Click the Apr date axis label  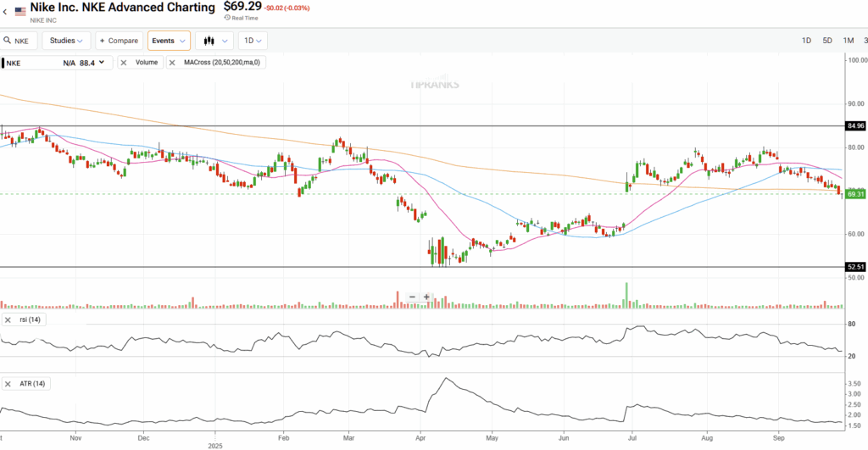420,438
